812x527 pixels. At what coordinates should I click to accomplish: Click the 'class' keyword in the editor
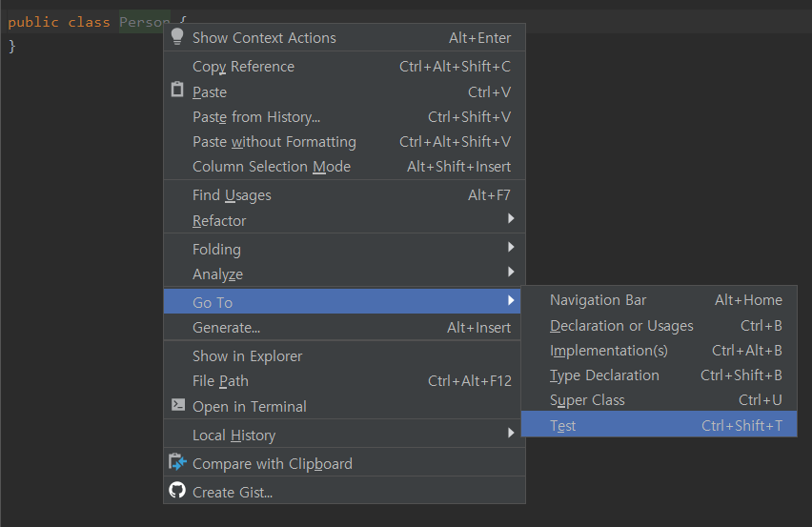pyautogui.click(x=89, y=22)
